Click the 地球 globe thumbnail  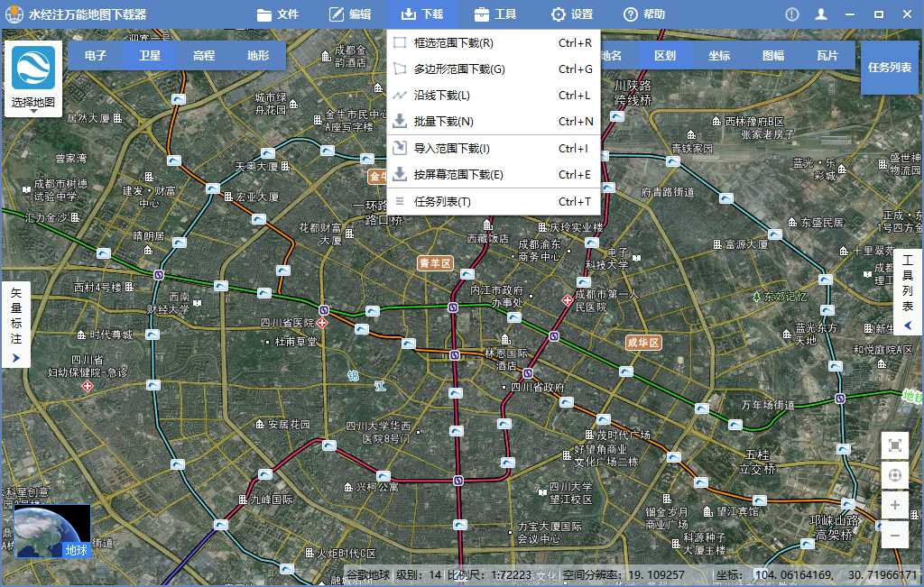click(52, 531)
